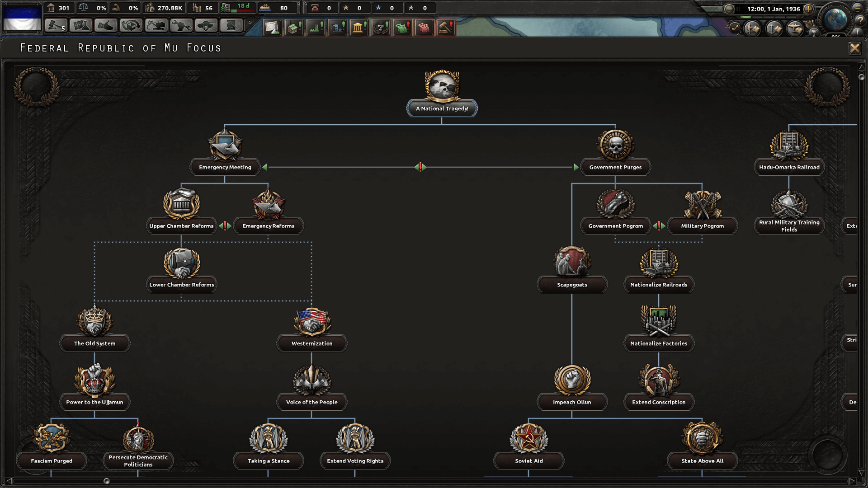This screenshot has width=868, height=488.
Task: Open the Research screen icon
Action: tap(81, 26)
